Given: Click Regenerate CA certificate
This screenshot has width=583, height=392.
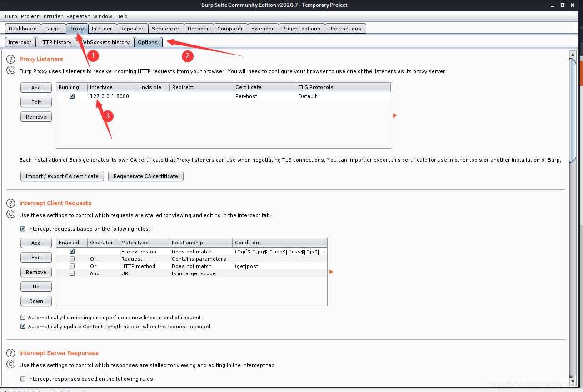Looking at the screenshot, I should click(146, 176).
